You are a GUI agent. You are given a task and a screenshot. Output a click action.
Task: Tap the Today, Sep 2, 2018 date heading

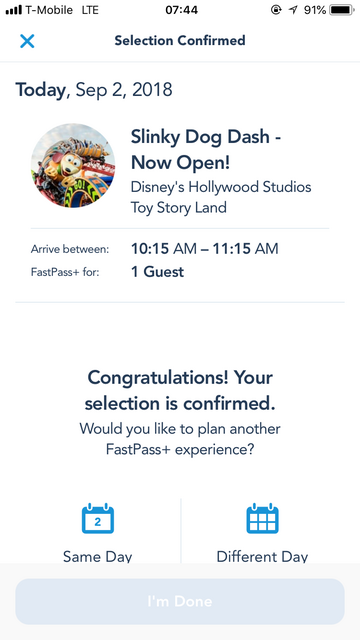[94, 90]
